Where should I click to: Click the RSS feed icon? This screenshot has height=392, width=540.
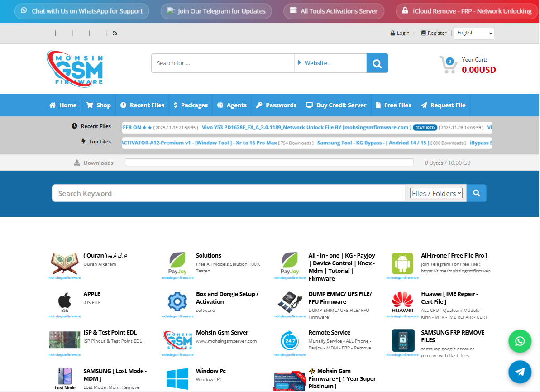coord(115,33)
